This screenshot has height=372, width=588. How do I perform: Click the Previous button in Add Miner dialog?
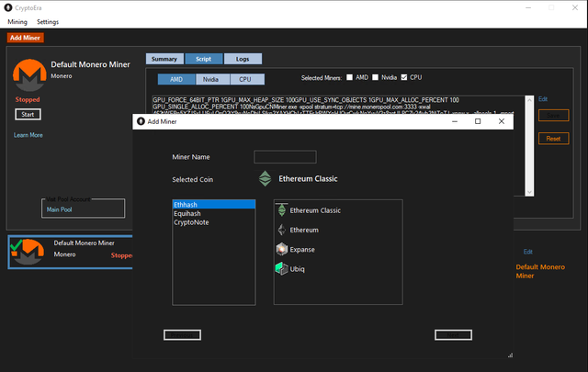click(182, 335)
